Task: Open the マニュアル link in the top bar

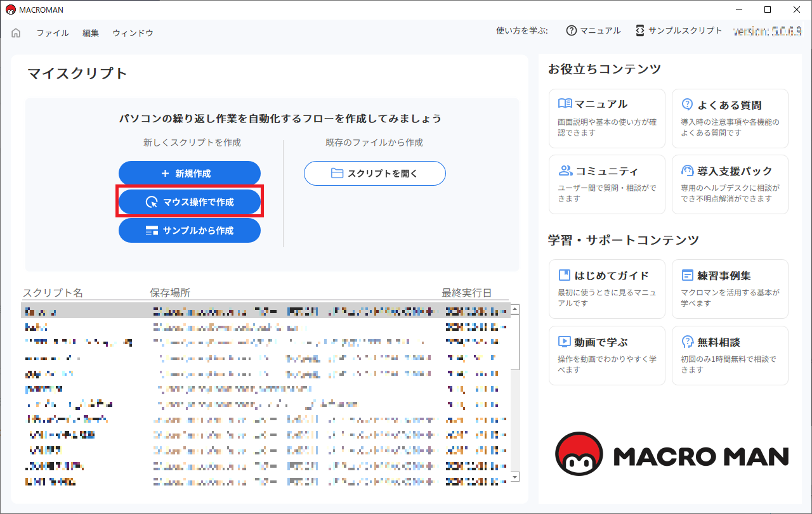Action: (x=600, y=30)
